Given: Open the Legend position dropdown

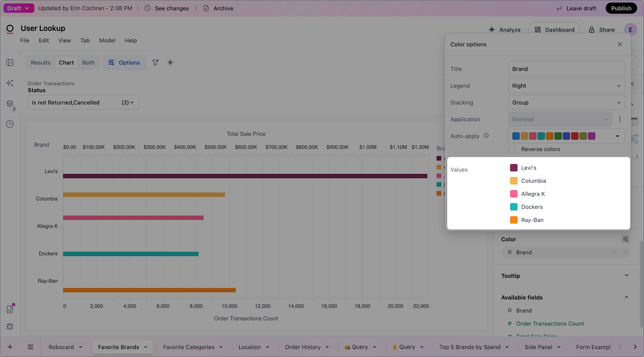Looking at the screenshot, I should pyautogui.click(x=566, y=86).
